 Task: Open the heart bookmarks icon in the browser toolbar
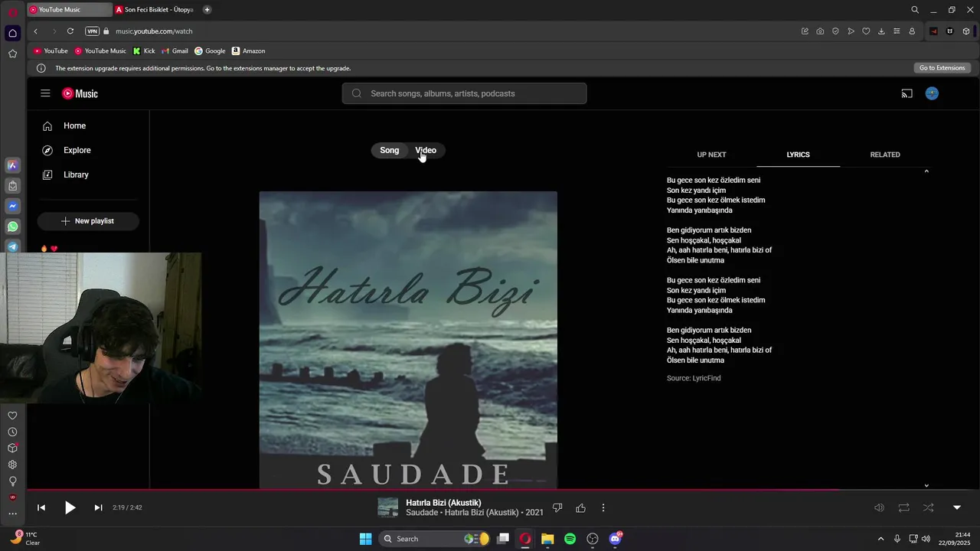point(866,31)
